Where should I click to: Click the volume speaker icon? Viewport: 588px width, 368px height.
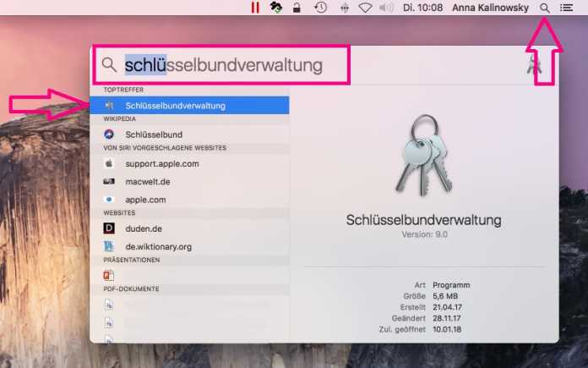click(386, 8)
